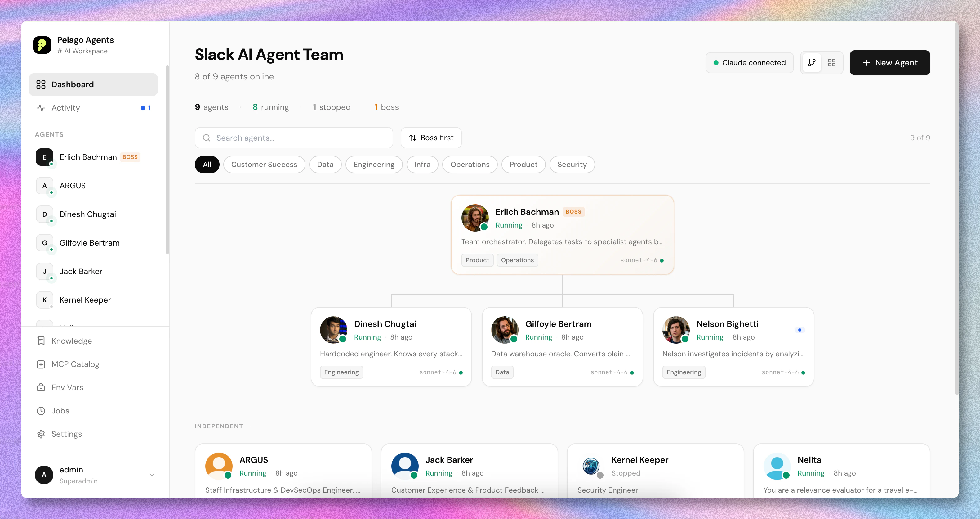Select Gilfoyle Bertram in the sidebar agents list

coord(93,243)
